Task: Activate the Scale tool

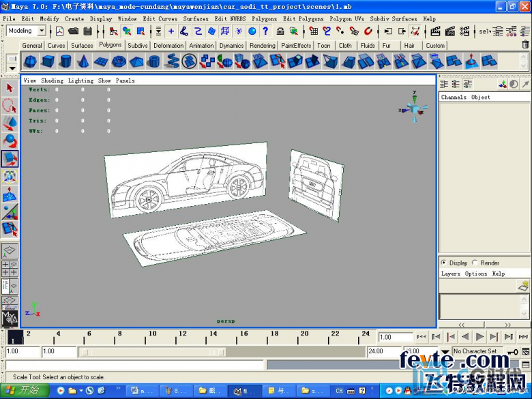Action: point(10,159)
